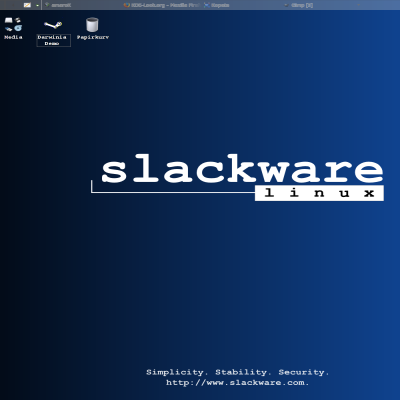Click the Darwinia Demo label text
This screenshot has width=400, height=400.
[x=53, y=40]
